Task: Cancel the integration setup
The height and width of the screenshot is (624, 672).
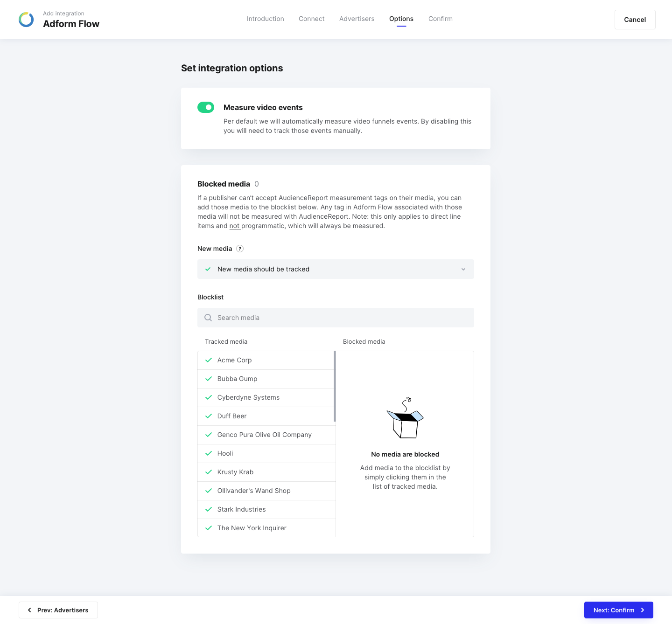Action: click(x=635, y=20)
